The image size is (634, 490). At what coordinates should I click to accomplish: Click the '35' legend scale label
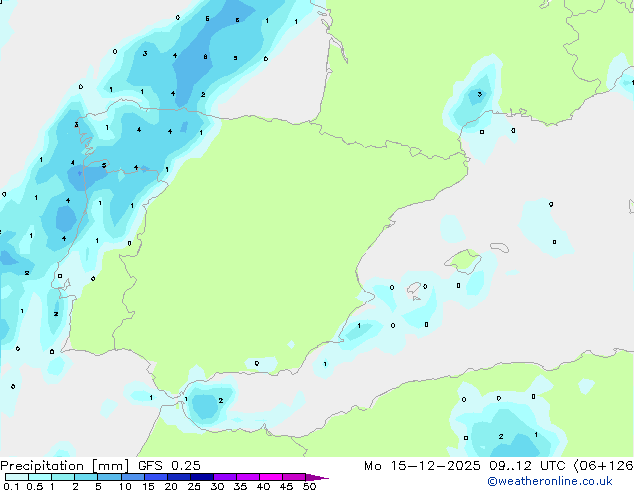(240, 486)
